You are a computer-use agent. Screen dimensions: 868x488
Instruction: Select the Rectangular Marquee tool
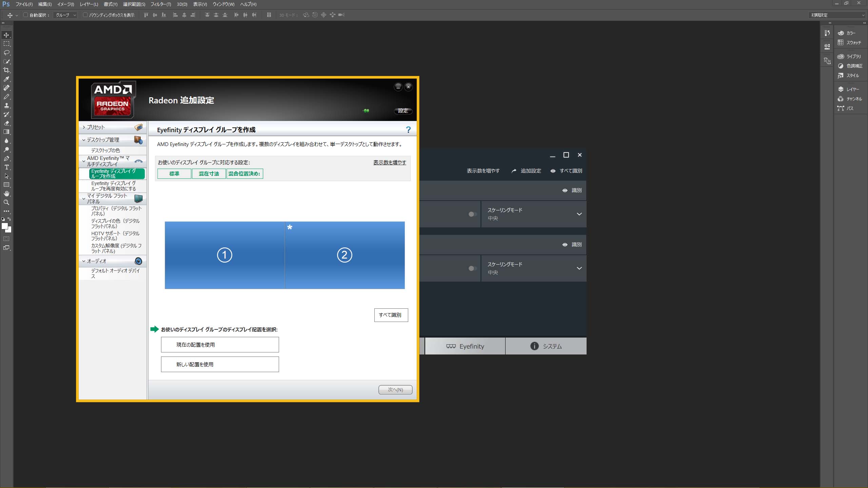point(6,44)
